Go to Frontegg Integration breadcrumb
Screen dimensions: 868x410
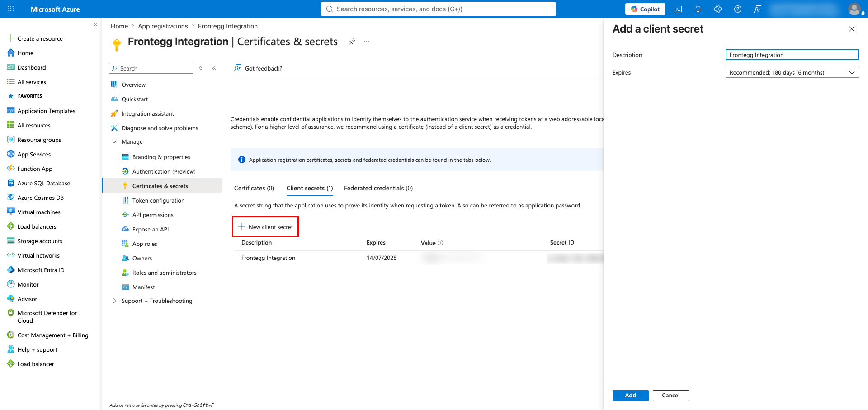point(228,26)
